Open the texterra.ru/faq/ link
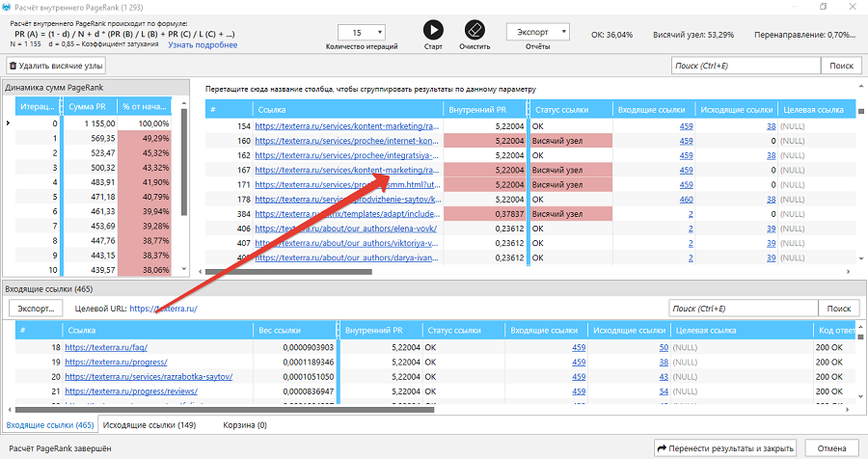This screenshot has height=459, width=868. pos(106,347)
